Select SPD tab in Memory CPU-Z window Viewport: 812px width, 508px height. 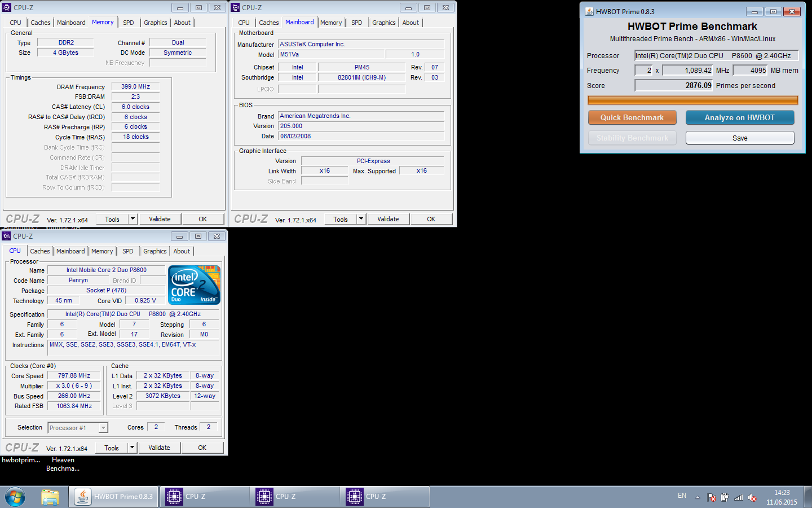(129, 23)
